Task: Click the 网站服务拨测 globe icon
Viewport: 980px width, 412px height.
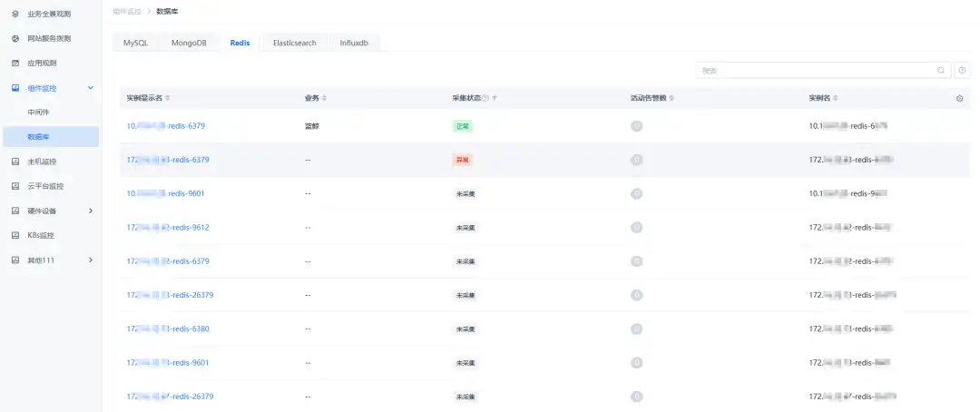Action: (15, 39)
